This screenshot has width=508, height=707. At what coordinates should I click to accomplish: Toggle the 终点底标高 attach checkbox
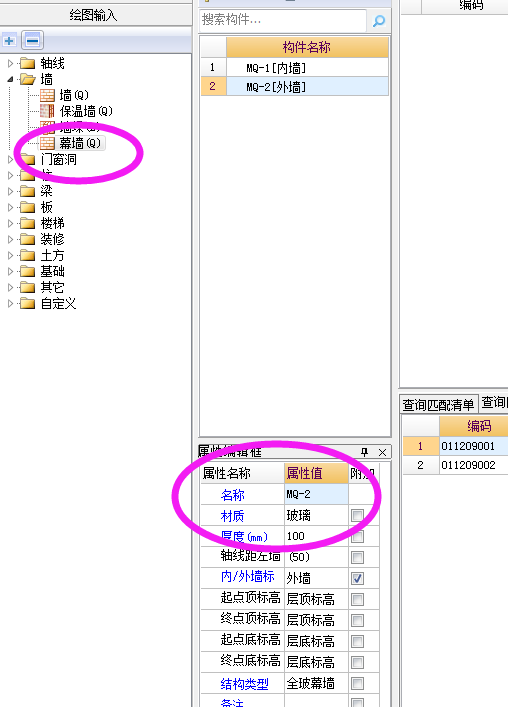point(357,662)
